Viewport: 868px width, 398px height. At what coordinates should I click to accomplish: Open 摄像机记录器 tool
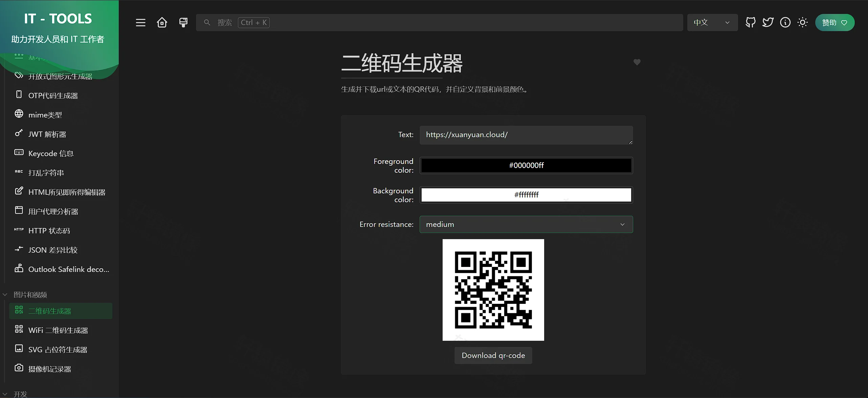(60, 369)
